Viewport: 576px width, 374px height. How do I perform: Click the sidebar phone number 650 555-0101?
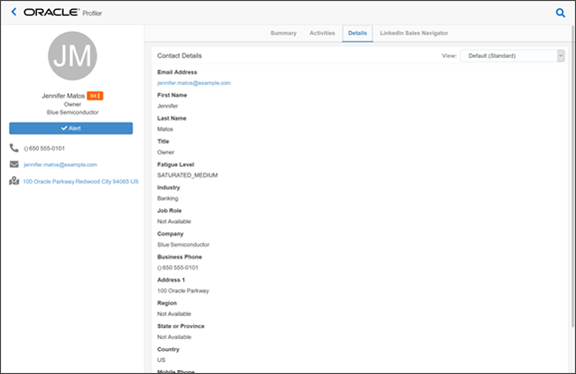pyautogui.click(x=44, y=148)
